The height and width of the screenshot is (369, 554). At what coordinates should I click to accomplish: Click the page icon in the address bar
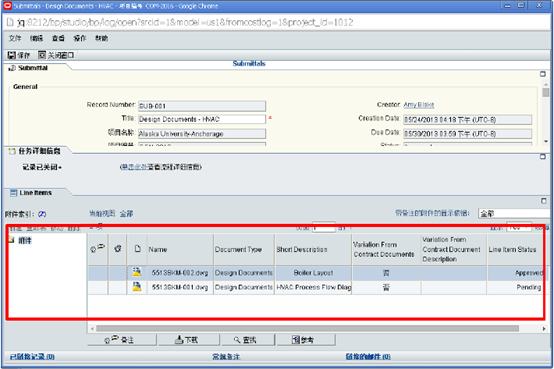tap(10, 23)
